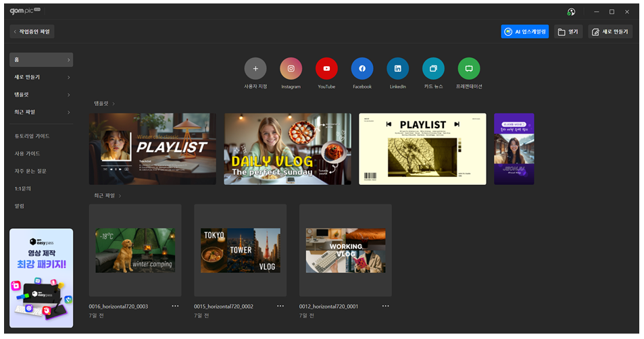Open the purple JEONJU vertical template
This screenshot has height=339, width=644.
(x=514, y=149)
